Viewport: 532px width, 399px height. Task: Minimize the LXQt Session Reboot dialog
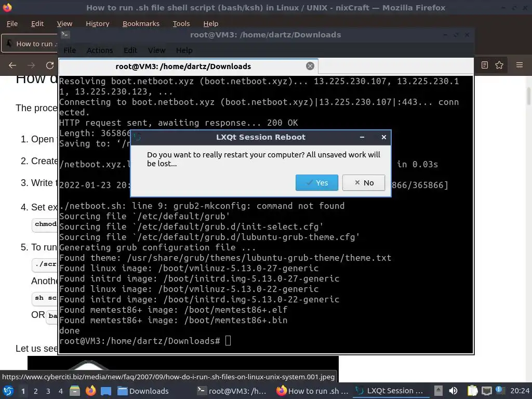(362, 137)
